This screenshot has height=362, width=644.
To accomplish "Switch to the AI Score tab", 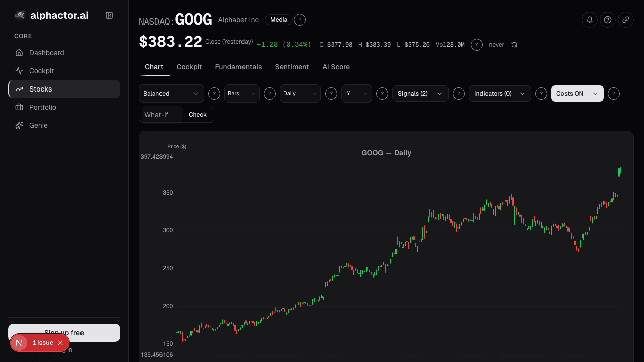I will coord(336,67).
